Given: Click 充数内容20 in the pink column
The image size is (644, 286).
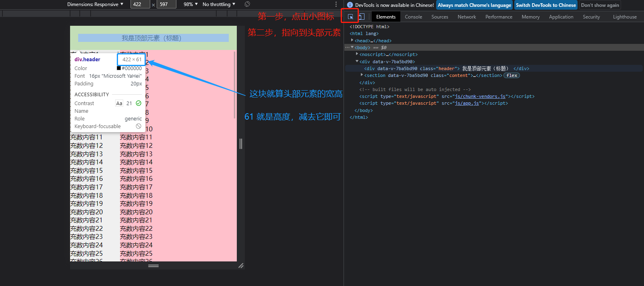Looking at the screenshot, I should 136,212.
